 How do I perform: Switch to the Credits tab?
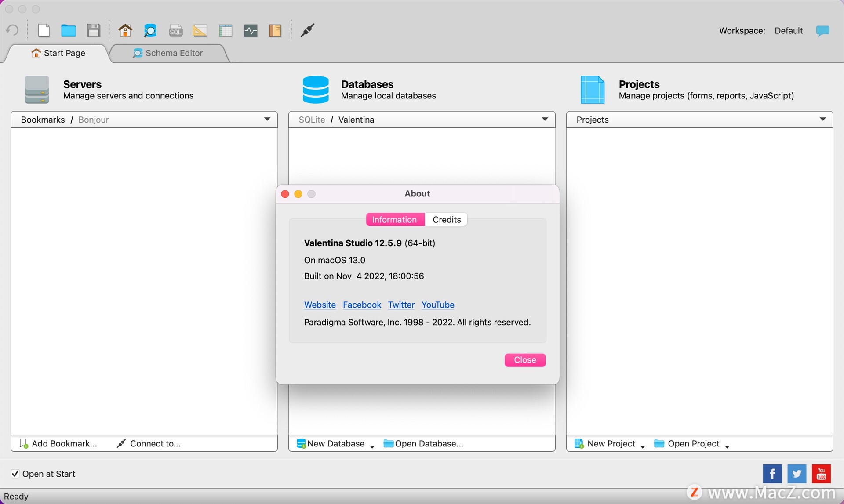(446, 220)
